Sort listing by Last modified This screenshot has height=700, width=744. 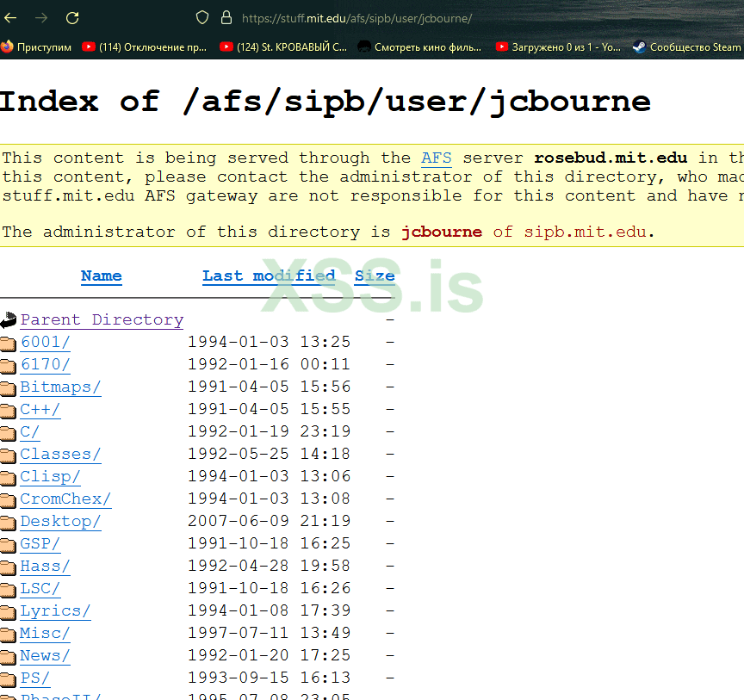point(269,276)
